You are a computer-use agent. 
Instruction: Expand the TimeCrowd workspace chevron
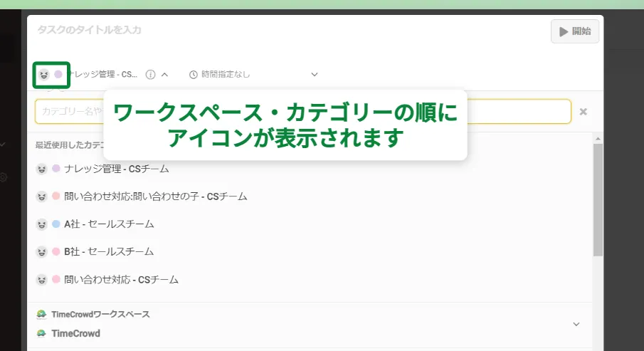[576, 324]
